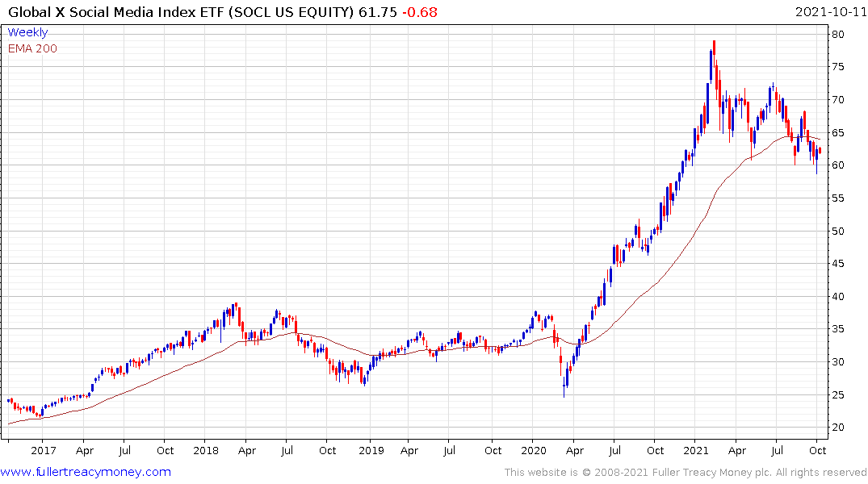This screenshot has height=484, width=868.
Task: Click the date '2021-10-11' at top right
Action: coord(831,12)
